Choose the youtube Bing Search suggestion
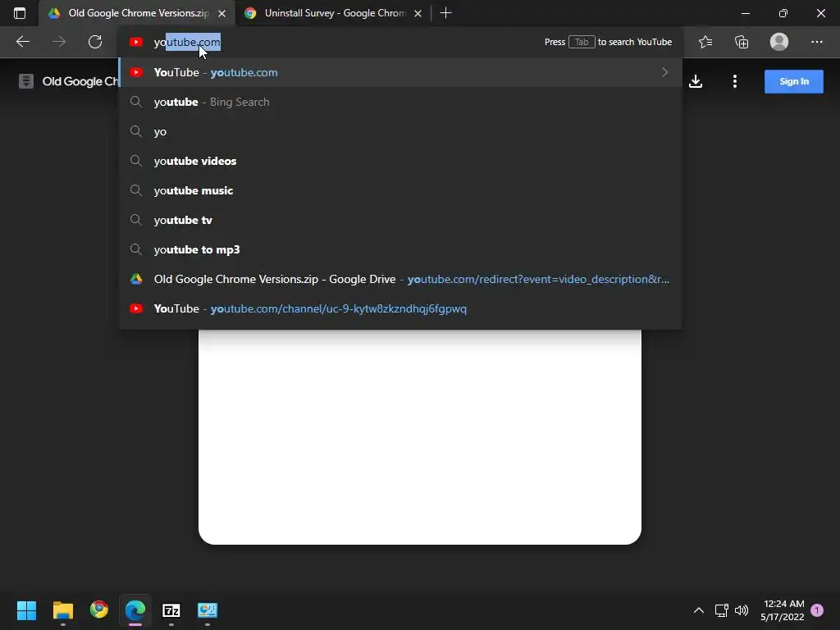The width and height of the screenshot is (840, 630). [400, 102]
